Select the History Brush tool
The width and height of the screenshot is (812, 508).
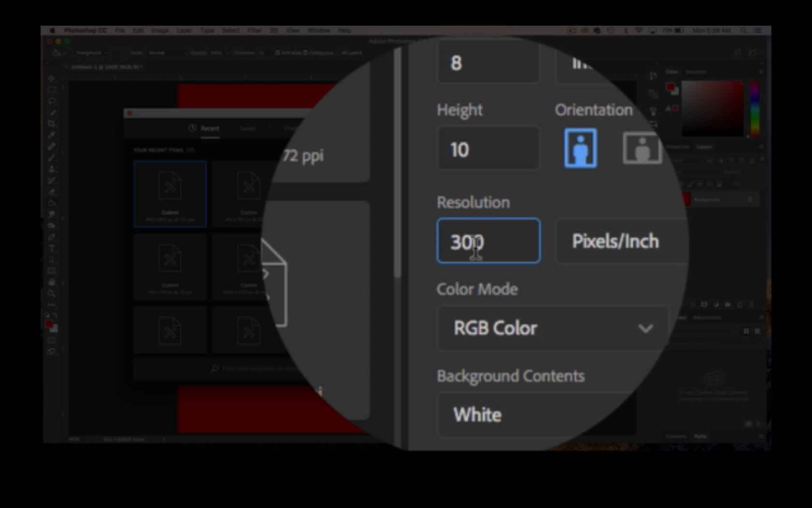point(51,180)
